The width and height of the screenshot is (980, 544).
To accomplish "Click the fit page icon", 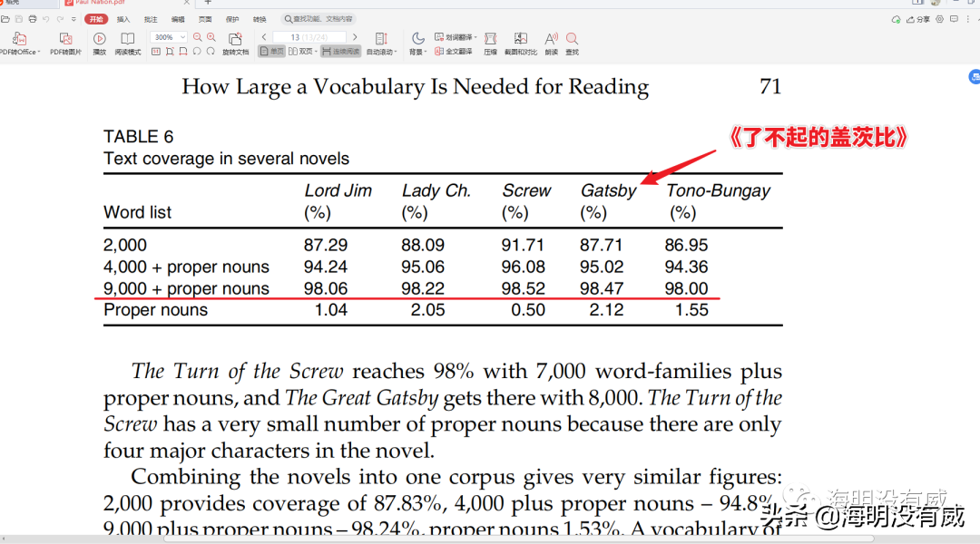I will click(170, 52).
